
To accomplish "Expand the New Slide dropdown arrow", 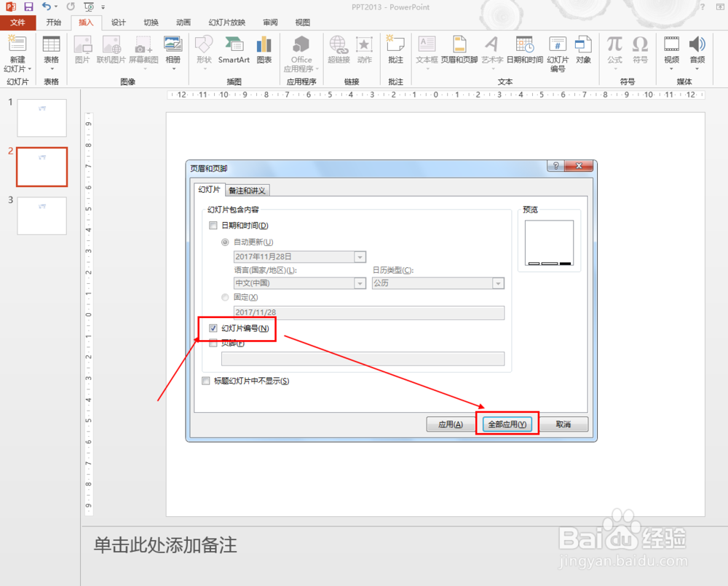I will [x=30, y=68].
